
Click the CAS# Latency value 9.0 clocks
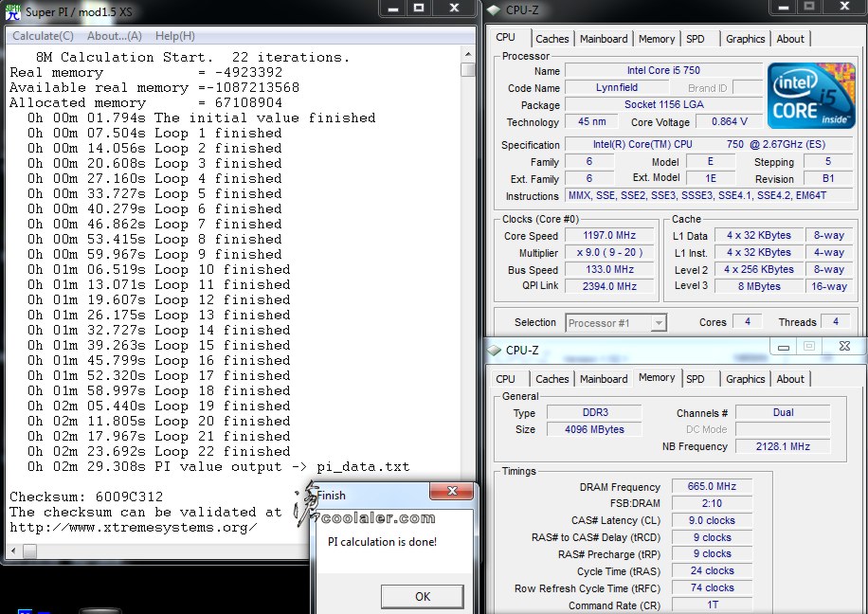pyautogui.click(x=712, y=520)
